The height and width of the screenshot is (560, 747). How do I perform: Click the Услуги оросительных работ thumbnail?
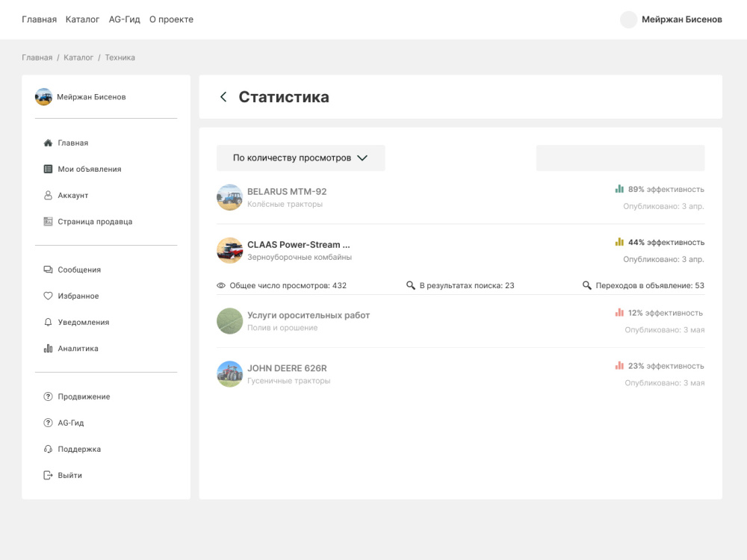click(x=229, y=321)
